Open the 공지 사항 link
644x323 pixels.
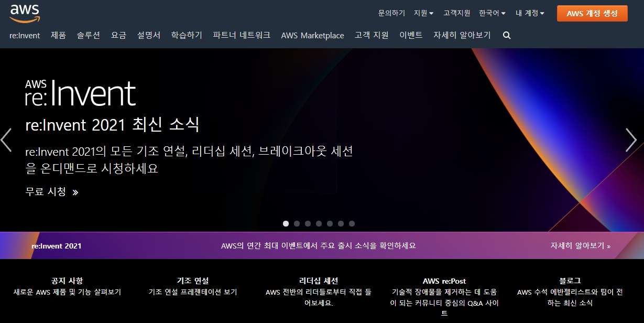tap(67, 281)
